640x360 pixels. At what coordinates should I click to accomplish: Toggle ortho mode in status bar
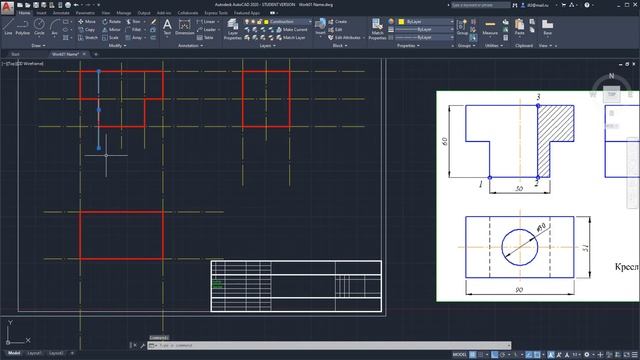495,355
